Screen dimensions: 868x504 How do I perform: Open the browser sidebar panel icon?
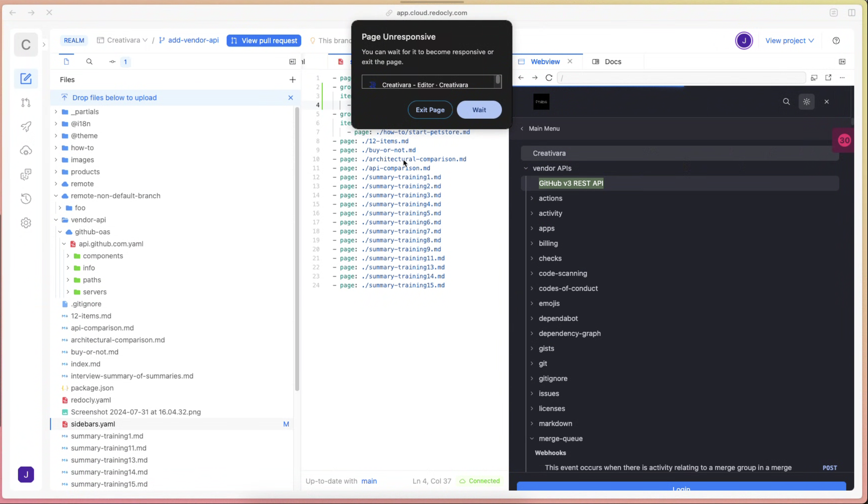pos(852,13)
